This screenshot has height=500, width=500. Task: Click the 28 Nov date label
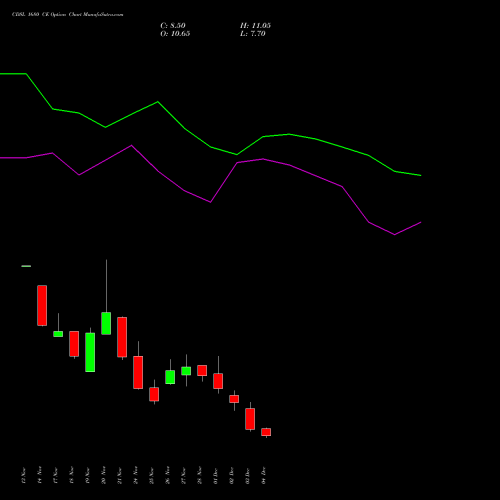[199, 475]
